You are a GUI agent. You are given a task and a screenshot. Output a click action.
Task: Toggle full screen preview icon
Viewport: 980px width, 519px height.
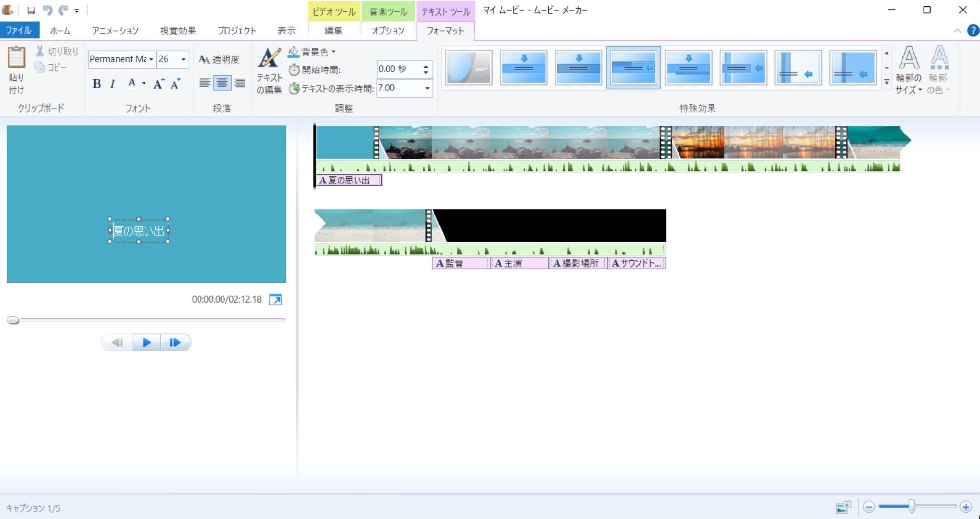(x=276, y=300)
